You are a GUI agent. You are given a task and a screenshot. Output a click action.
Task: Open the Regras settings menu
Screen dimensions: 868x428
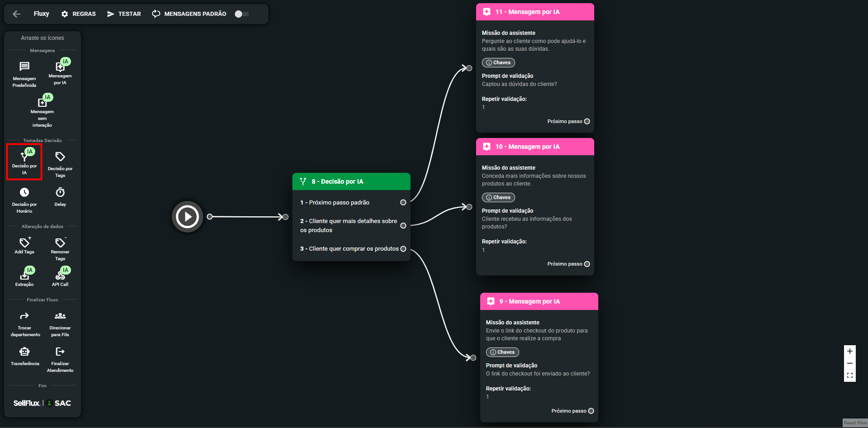tap(79, 14)
